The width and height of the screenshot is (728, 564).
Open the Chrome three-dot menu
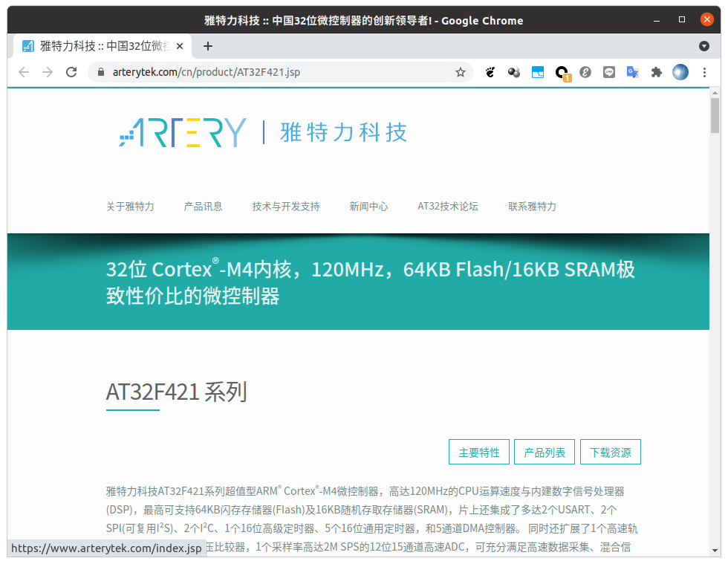tap(704, 72)
